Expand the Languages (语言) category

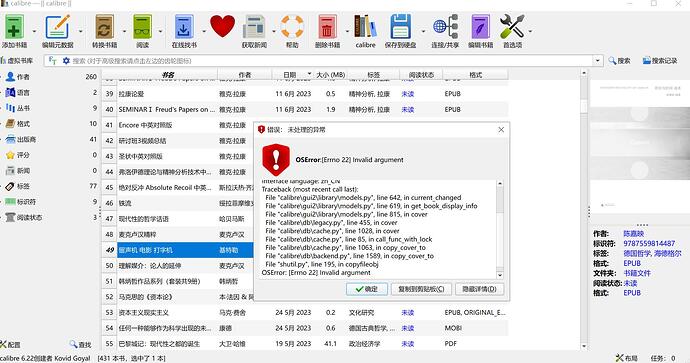[x=1, y=92]
